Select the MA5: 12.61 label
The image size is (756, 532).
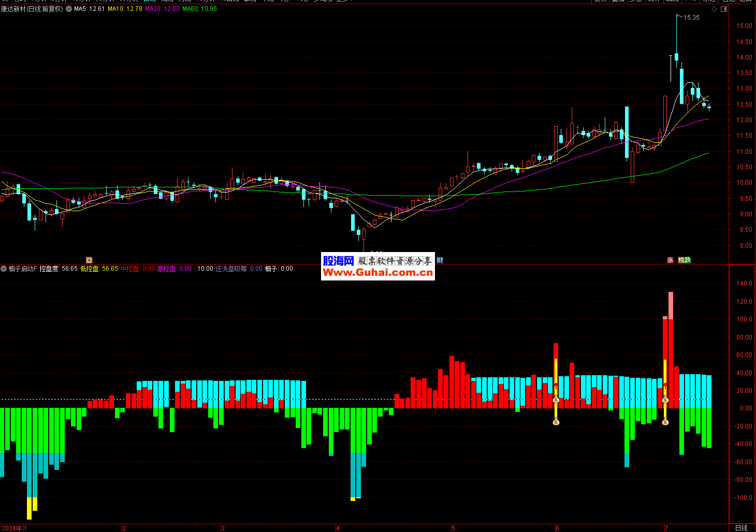point(89,9)
